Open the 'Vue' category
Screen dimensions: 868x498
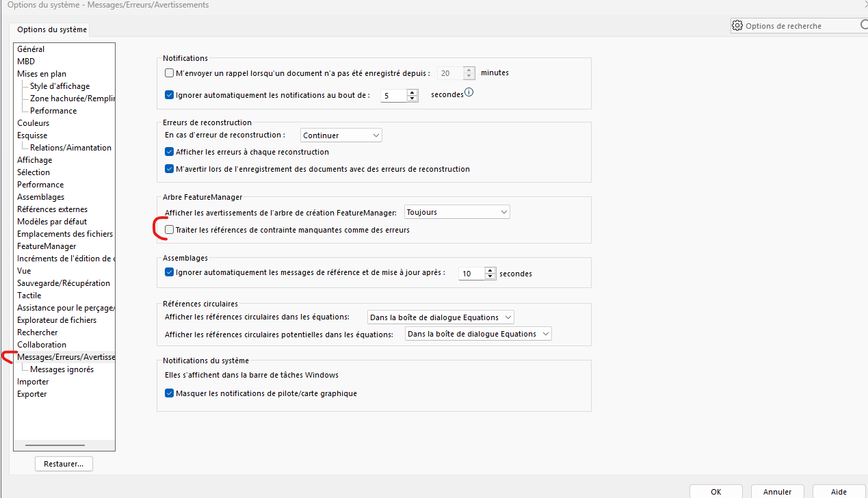pyautogui.click(x=24, y=271)
